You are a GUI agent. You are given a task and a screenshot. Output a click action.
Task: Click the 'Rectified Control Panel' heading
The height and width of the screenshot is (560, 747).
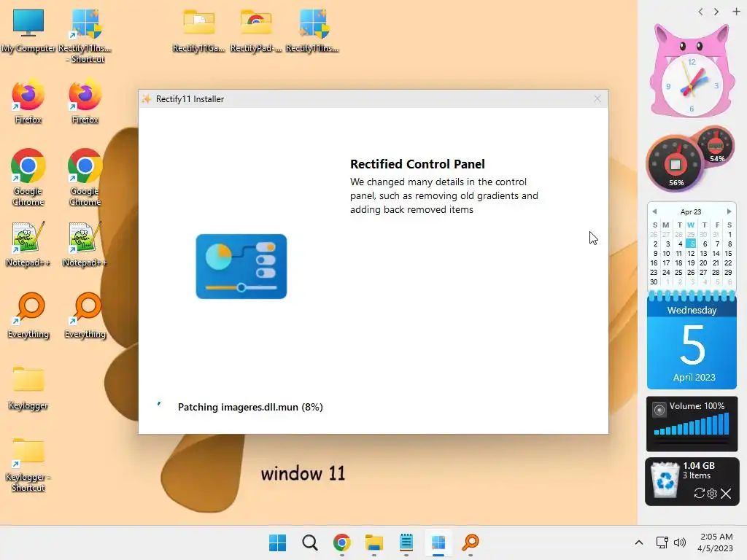[x=417, y=164]
